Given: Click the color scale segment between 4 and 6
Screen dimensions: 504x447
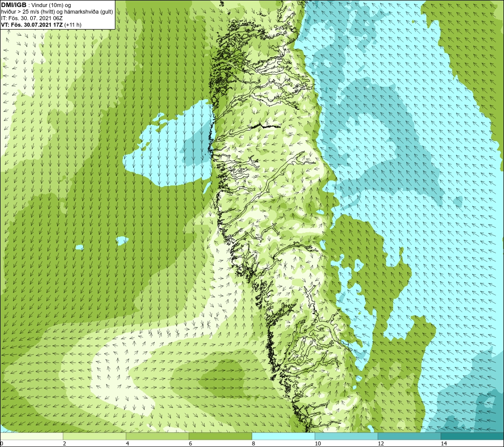Looking at the screenshot, I should pos(157,436).
